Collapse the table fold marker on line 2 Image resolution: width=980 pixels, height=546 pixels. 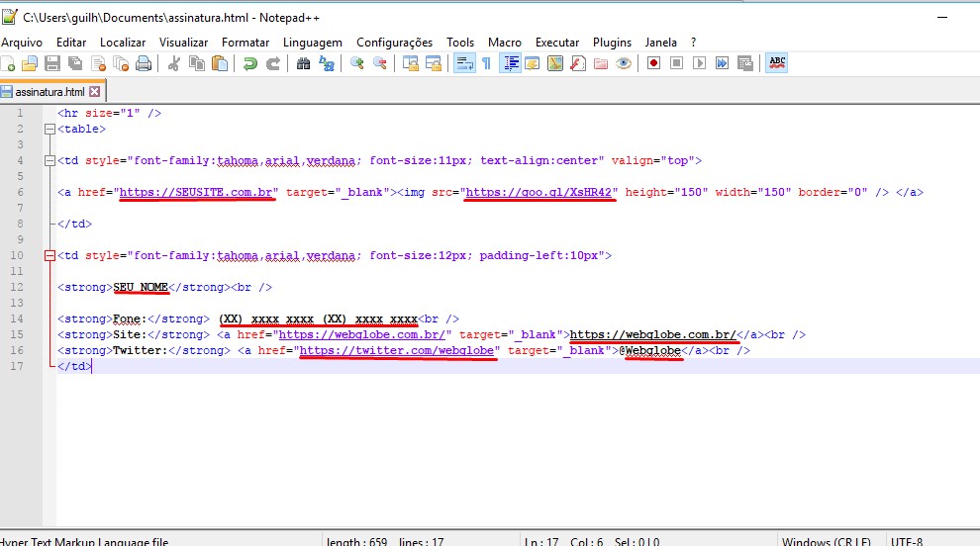click(49, 130)
